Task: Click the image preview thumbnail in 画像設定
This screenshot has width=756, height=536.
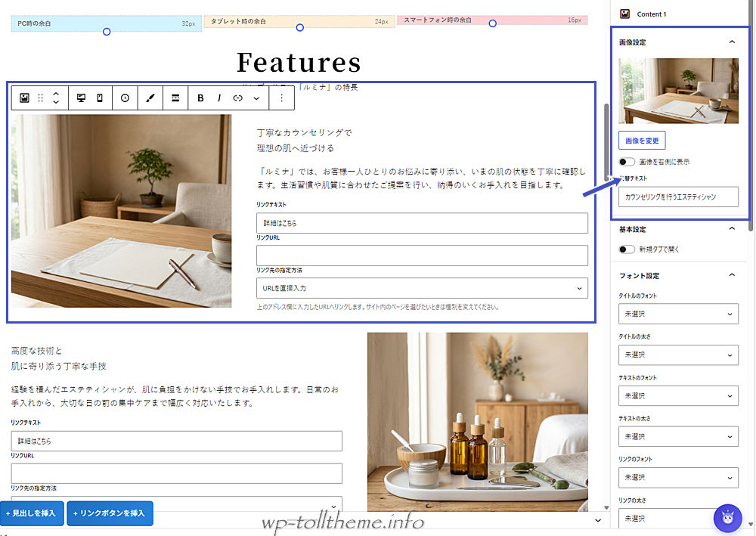Action: 678,91
